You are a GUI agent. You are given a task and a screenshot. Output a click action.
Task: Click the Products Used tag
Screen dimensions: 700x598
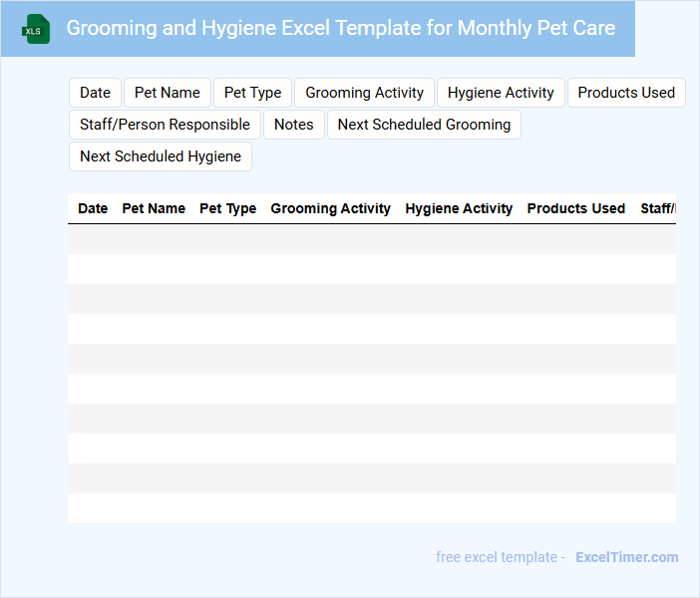[626, 93]
